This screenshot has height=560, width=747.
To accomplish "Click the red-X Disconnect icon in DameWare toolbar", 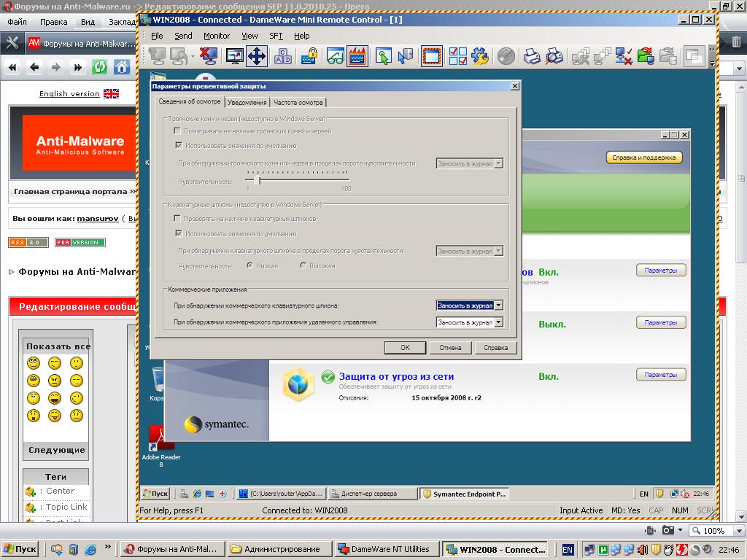I will tap(208, 56).
